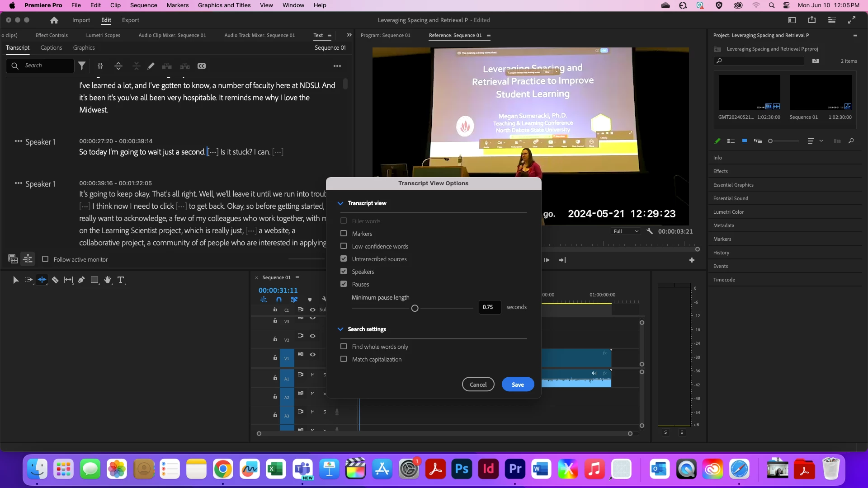Select the Razor tool
The height and width of the screenshot is (488, 868).
[55, 280]
